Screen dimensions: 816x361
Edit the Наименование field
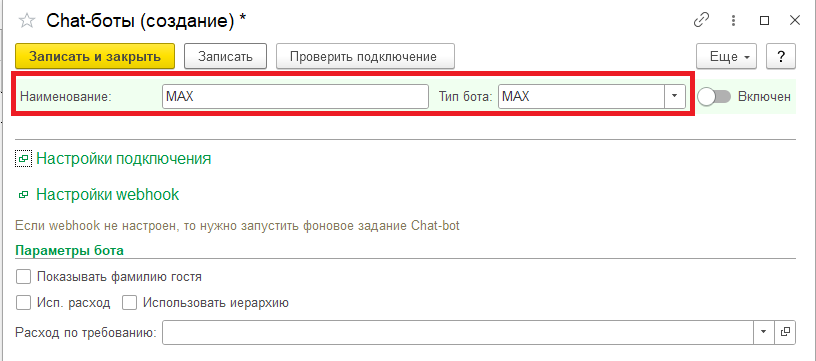point(295,97)
